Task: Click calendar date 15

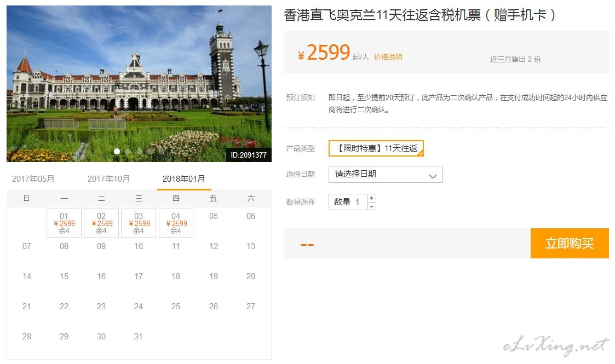Action: [64, 276]
